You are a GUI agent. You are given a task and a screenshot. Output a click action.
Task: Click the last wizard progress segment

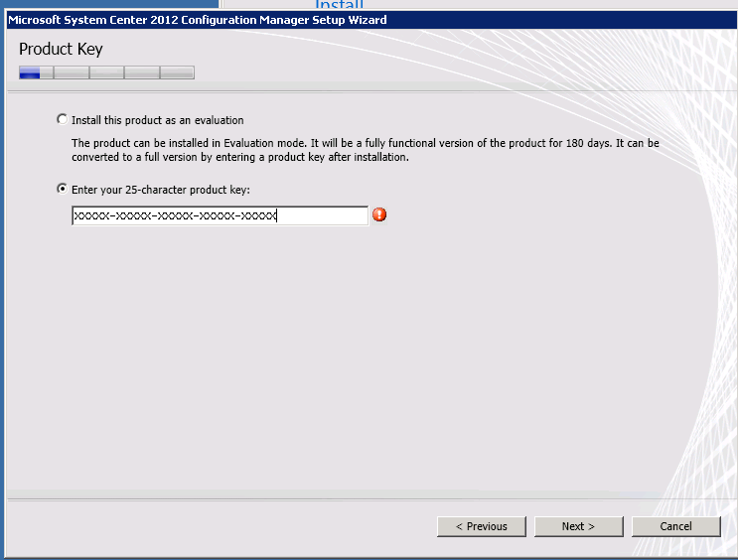pos(178,72)
